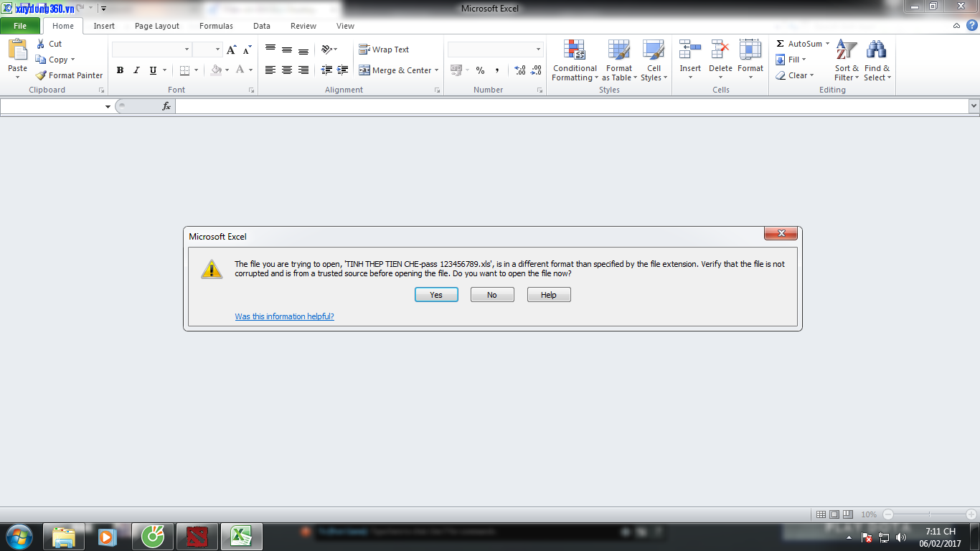
Task: Click the Insert Function fx icon
Action: point(166,106)
